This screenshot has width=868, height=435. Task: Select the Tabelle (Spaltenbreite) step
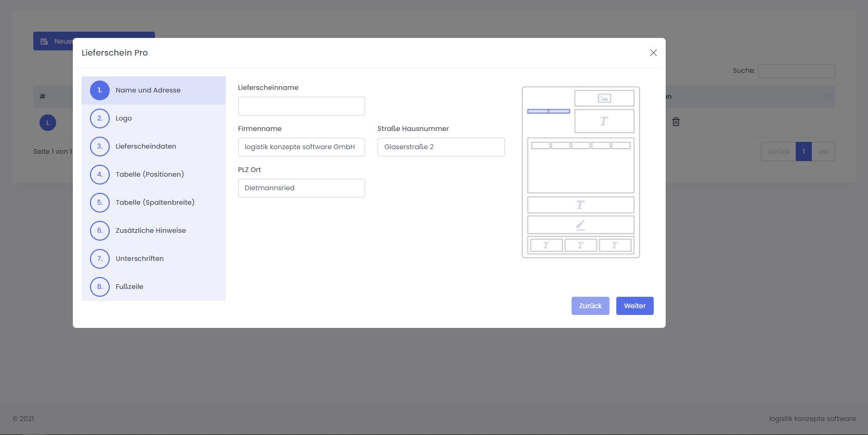click(154, 203)
